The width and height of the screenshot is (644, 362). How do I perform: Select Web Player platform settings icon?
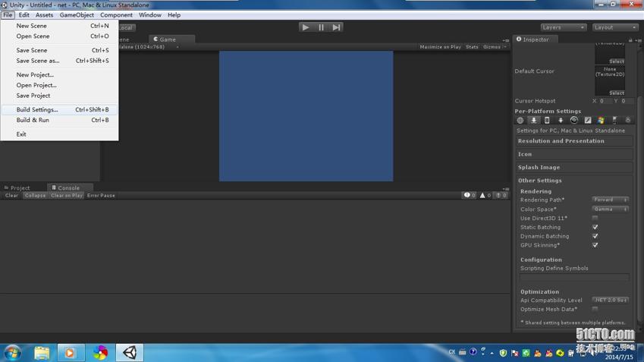pos(520,121)
